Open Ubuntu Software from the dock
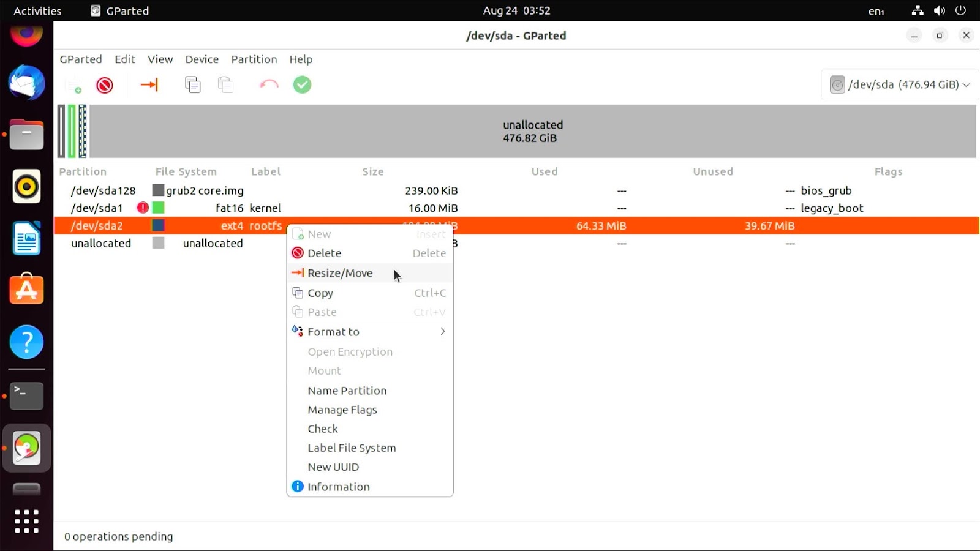 pyautogui.click(x=26, y=289)
